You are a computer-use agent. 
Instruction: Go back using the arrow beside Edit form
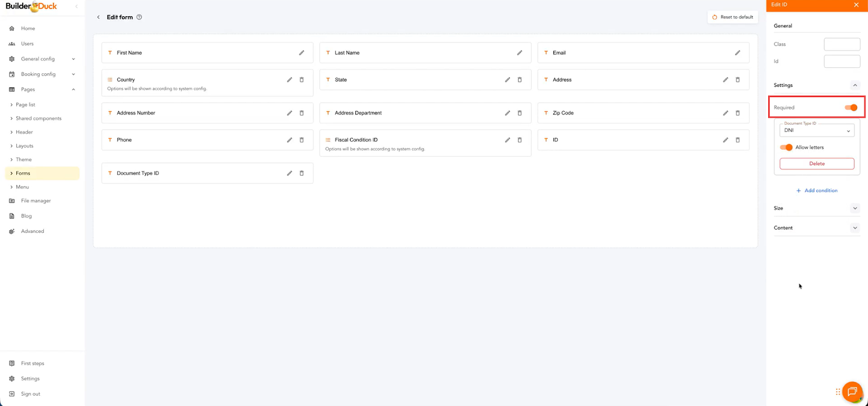click(98, 17)
